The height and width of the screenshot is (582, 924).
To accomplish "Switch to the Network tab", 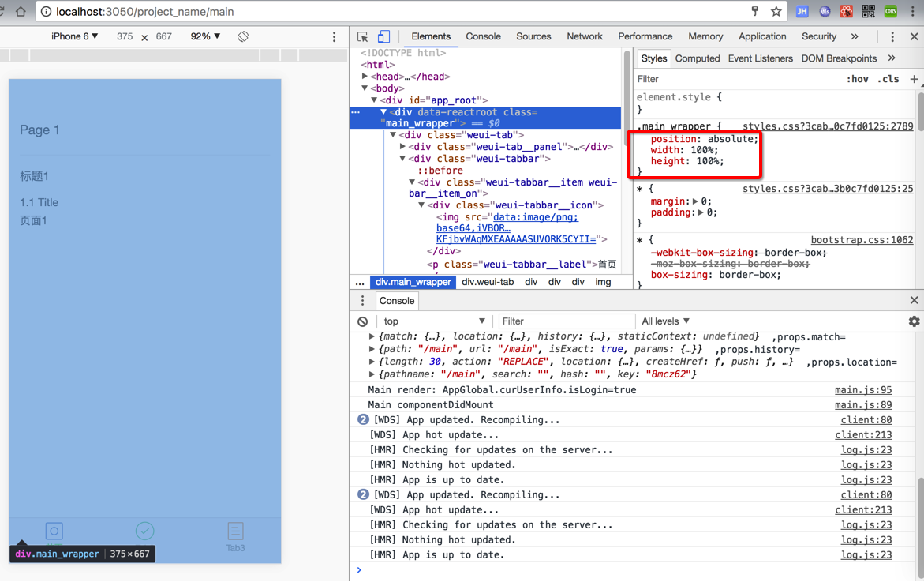I will [x=584, y=36].
